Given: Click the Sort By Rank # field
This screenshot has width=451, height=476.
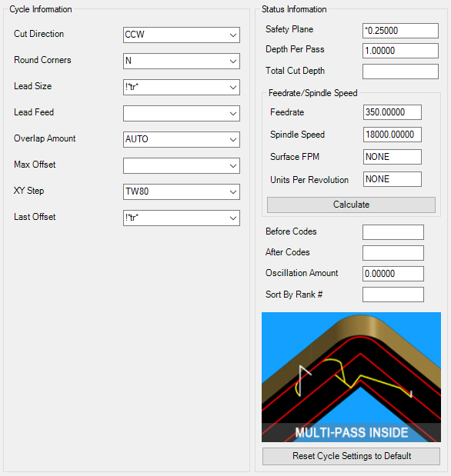Looking at the screenshot, I should click(393, 295).
